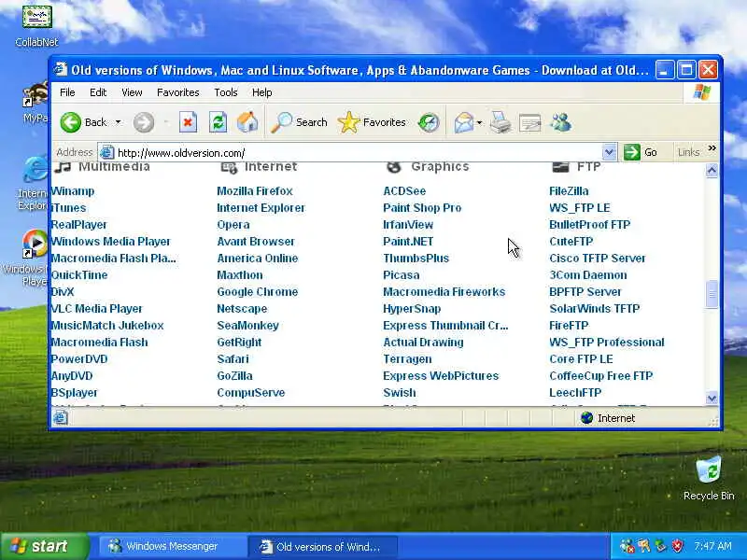Click the Start button
This screenshot has height=560, width=747.
point(45,546)
